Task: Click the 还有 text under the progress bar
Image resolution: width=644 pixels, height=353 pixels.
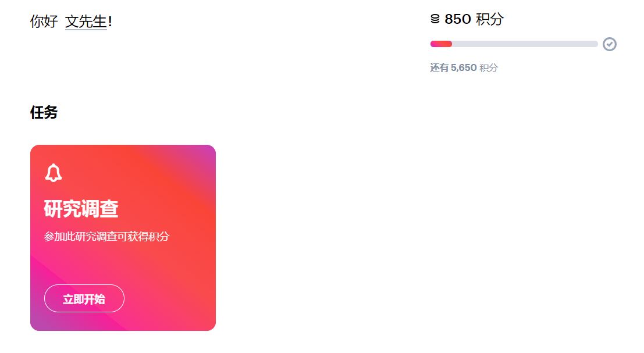Action: (x=439, y=68)
